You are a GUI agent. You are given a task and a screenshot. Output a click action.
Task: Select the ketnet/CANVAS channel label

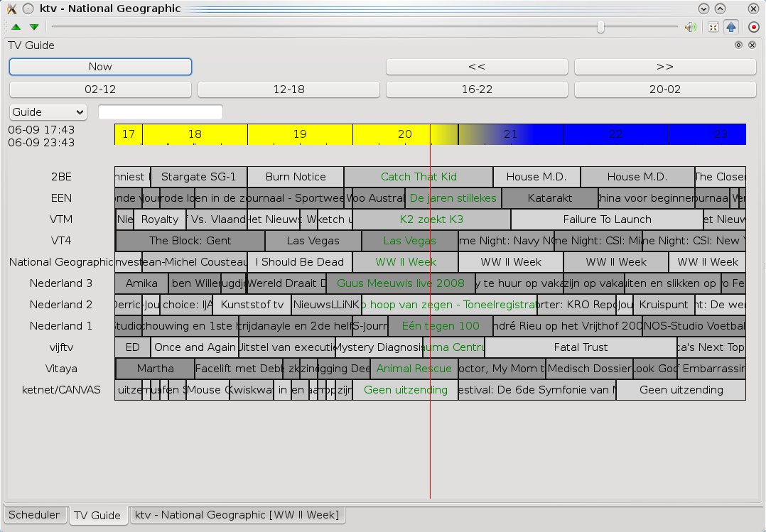click(x=61, y=390)
